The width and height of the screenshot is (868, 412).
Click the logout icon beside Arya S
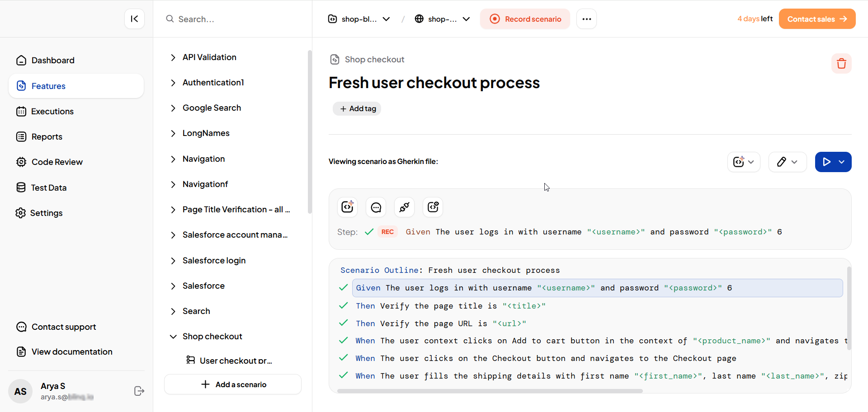139,391
